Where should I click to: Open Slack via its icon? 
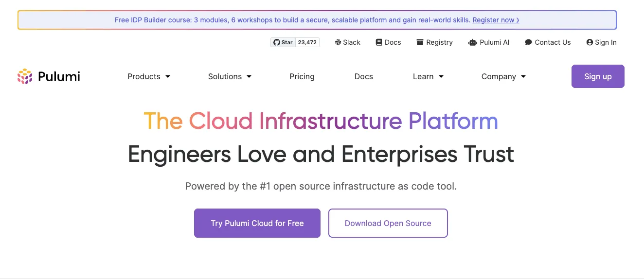(338, 42)
